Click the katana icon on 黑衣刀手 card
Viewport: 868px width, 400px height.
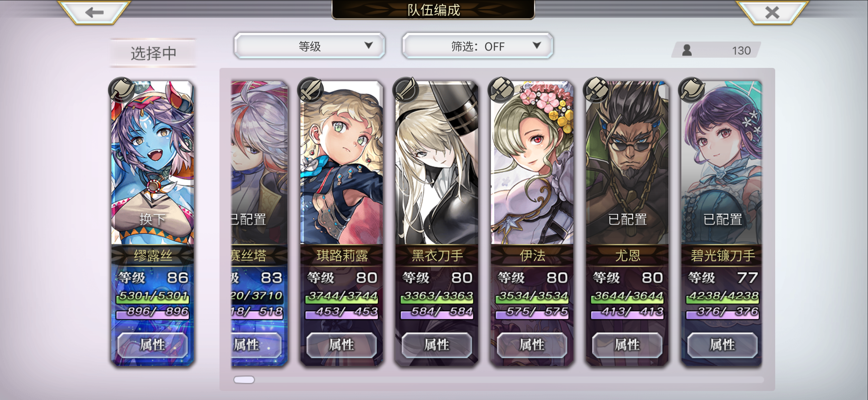(x=405, y=90)
